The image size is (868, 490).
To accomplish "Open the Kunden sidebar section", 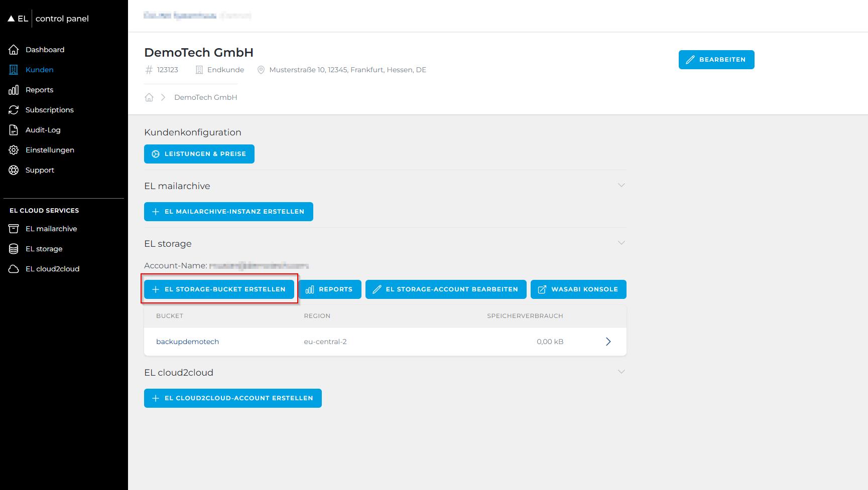I will tap(39, 70).
